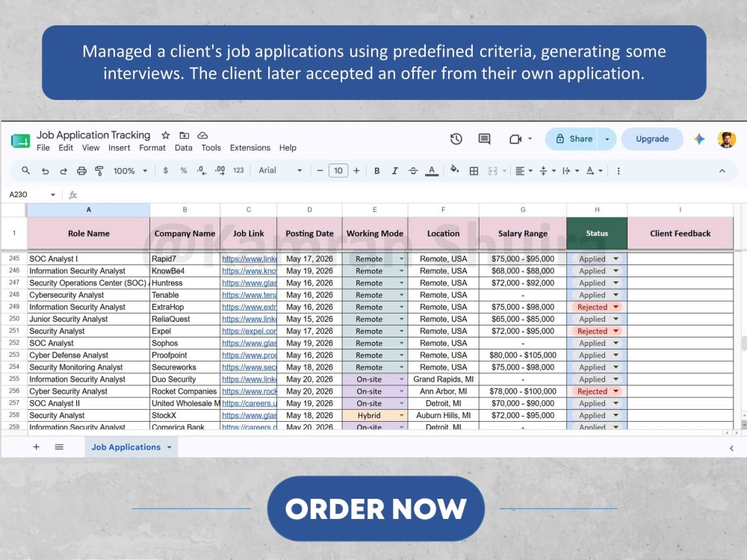Click the merge cells icon
The image size is (747, 560).
click(x=492, y=170)
